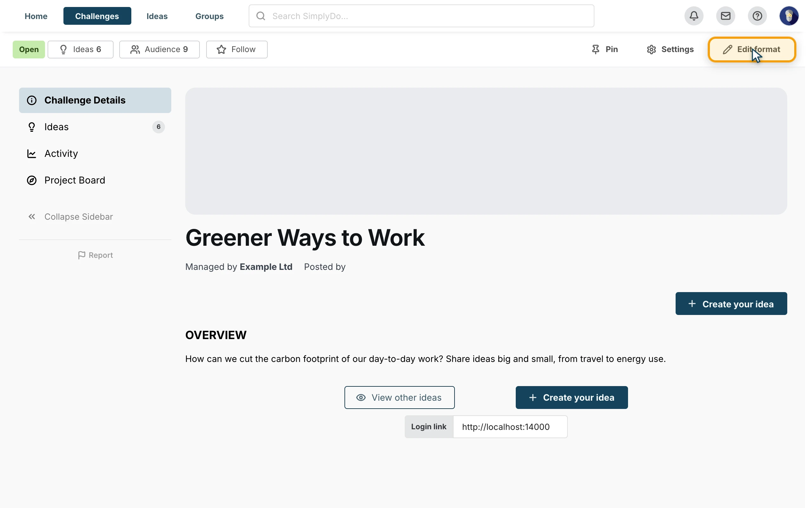Open the user profile avatar

[789, 16]
